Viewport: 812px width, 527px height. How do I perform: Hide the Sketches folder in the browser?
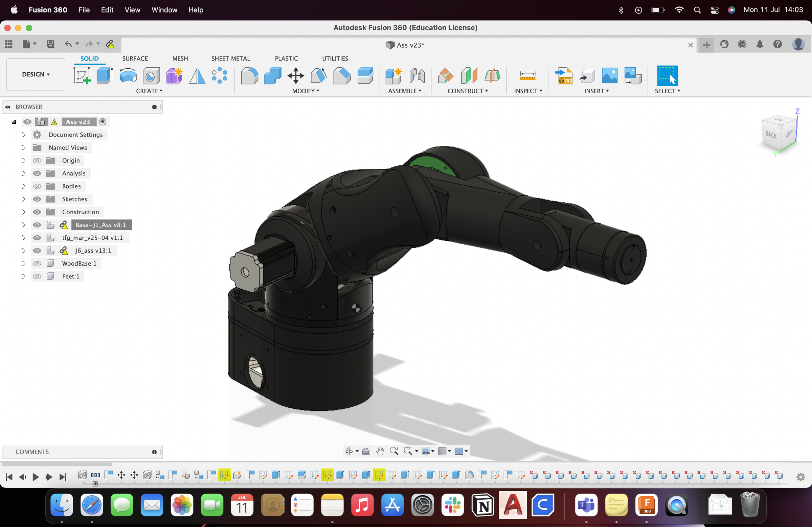pos(37,199)
